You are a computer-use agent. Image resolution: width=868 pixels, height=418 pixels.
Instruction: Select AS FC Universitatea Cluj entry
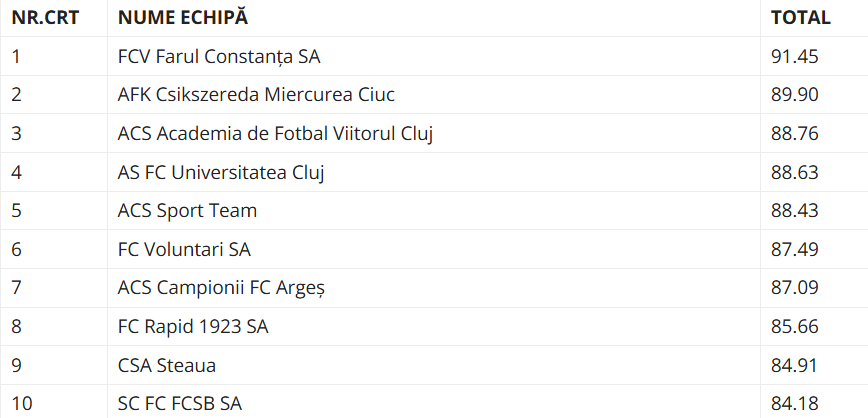(221, 172)
